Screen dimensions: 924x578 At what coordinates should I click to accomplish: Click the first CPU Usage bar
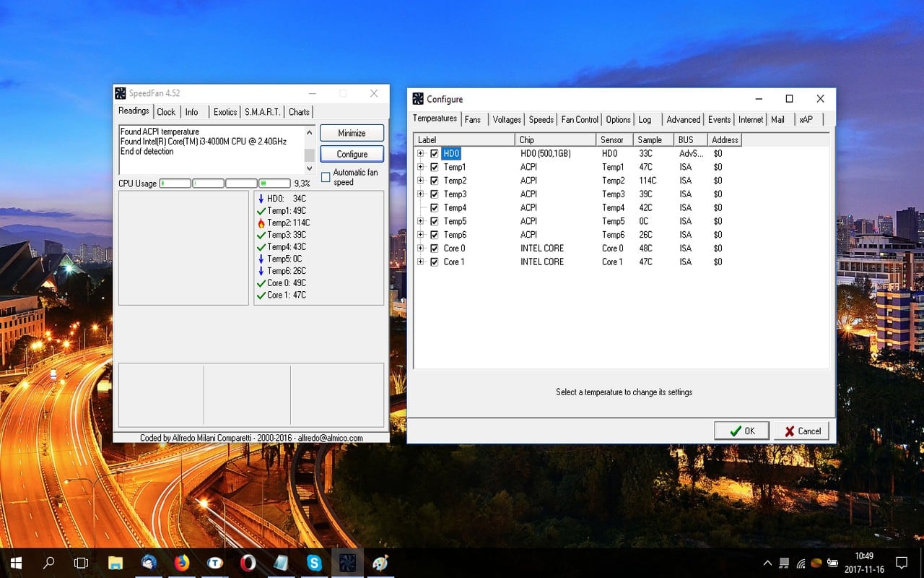[175, 183]
